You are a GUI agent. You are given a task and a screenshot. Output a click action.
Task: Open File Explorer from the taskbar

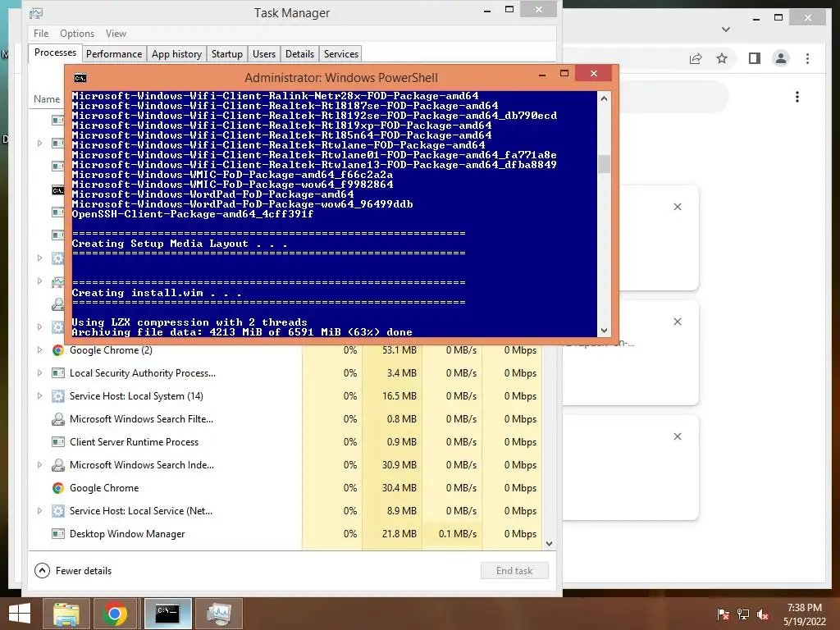[66, 614]
